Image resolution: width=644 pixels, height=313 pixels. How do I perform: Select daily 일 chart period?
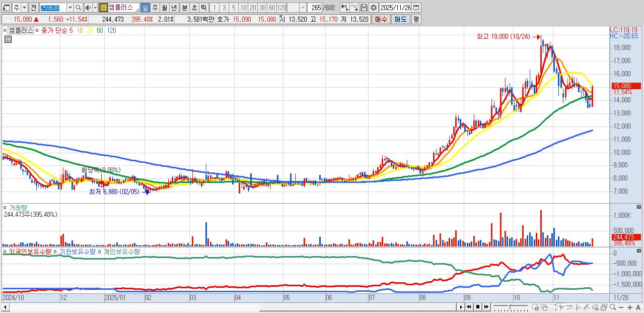pyautogui.click(x=146, y=8)
